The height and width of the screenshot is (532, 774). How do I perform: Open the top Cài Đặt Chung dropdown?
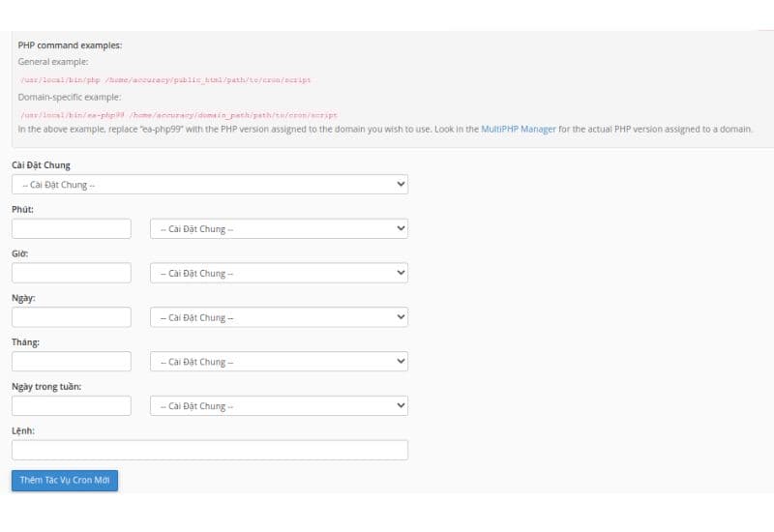(x=209, y=184)
